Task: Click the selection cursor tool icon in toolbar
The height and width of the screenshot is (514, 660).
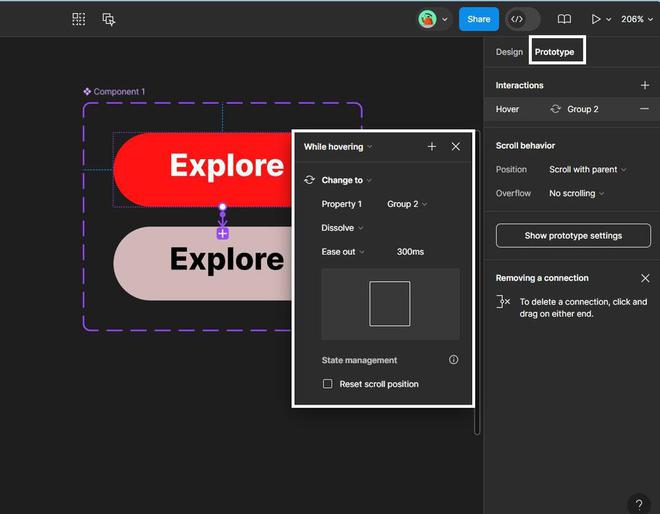Action: pyautogui.click(x=109, y=19)
